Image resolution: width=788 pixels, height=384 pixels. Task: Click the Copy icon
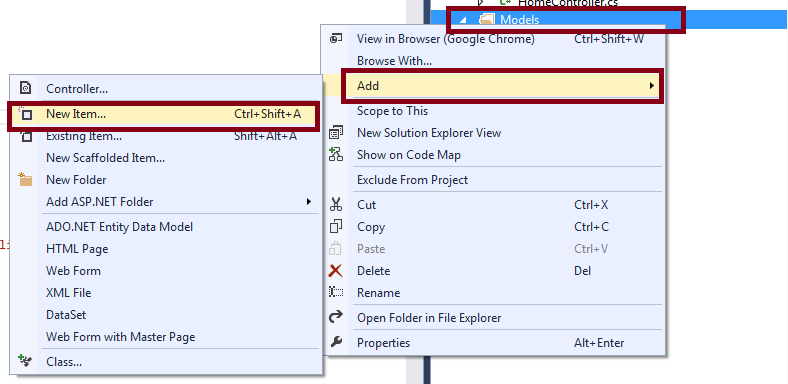click(336, 227)
